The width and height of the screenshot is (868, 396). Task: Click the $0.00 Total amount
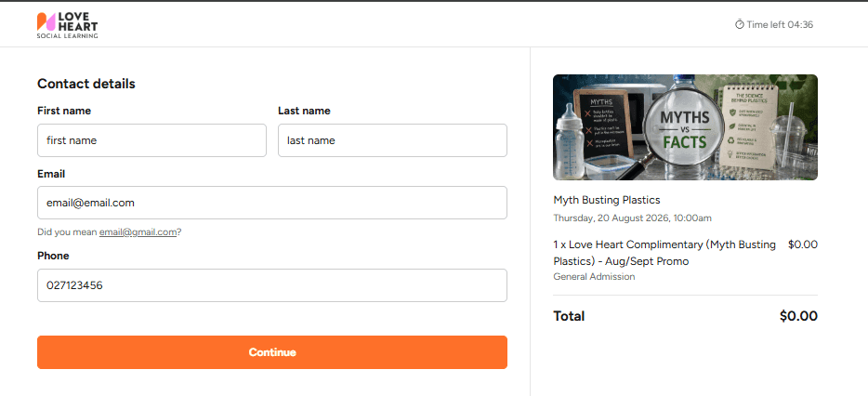798,316
